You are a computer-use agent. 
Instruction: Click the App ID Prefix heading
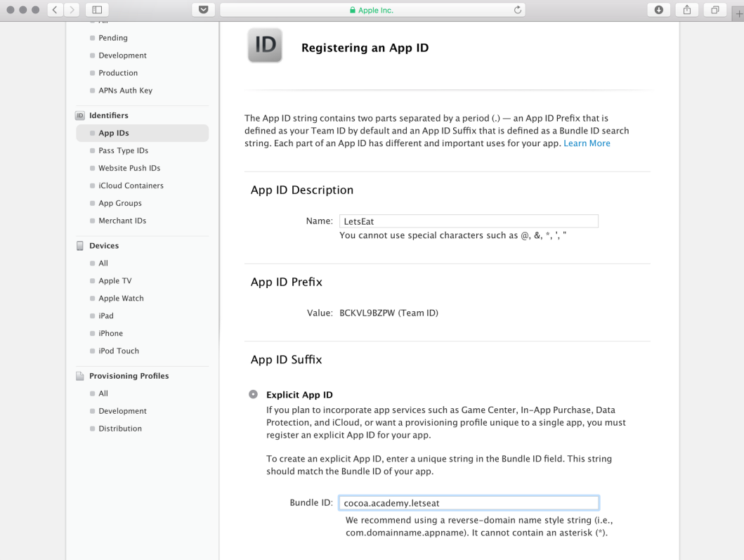[286, 282]
